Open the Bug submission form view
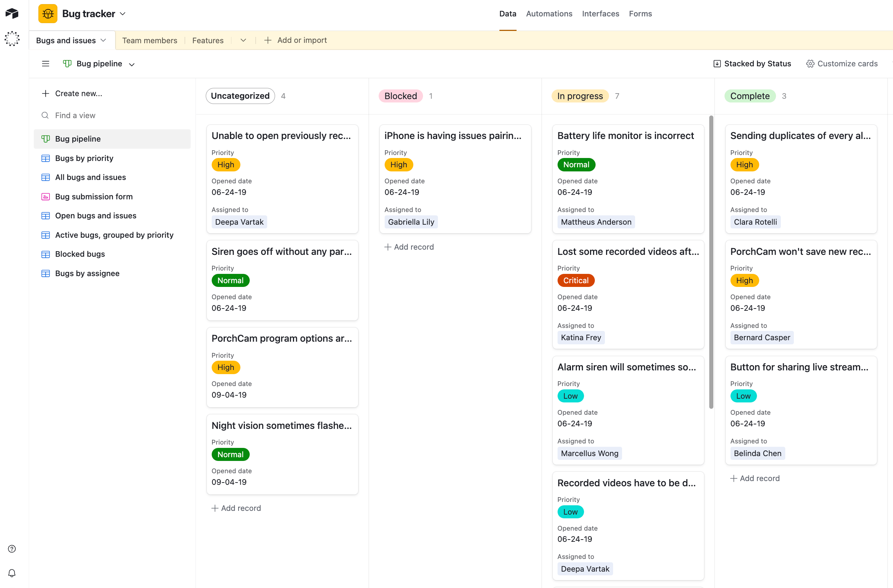 click(94, 196)
